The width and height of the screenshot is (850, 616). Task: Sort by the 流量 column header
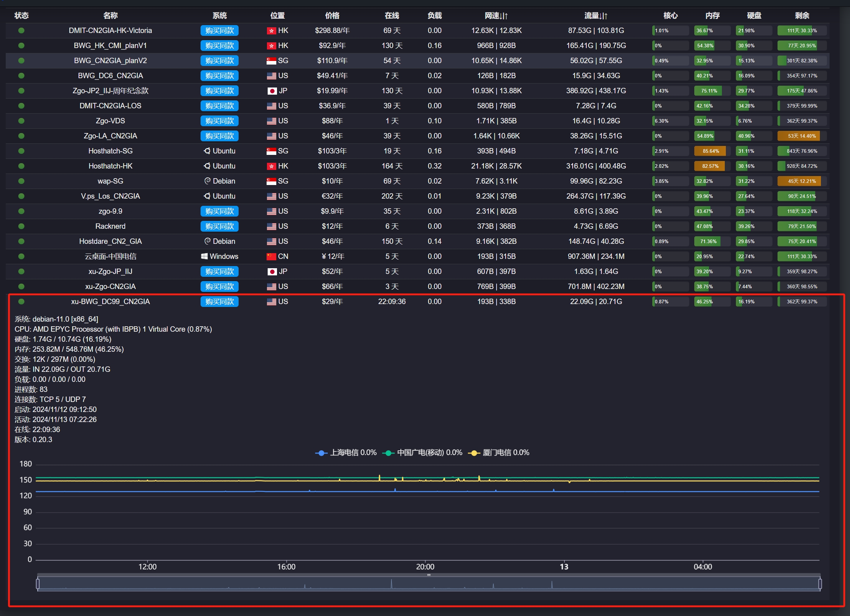coord(596,15)
